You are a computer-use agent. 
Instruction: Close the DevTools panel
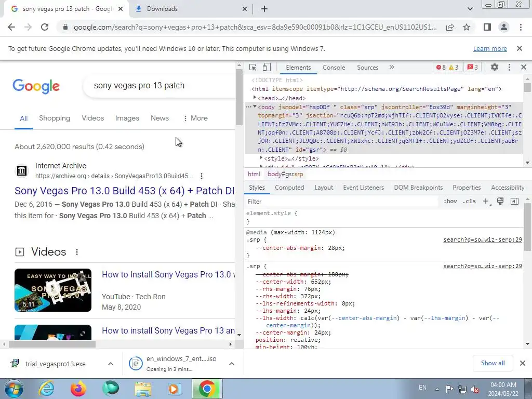pyautogui.click(x=524, y=67)
